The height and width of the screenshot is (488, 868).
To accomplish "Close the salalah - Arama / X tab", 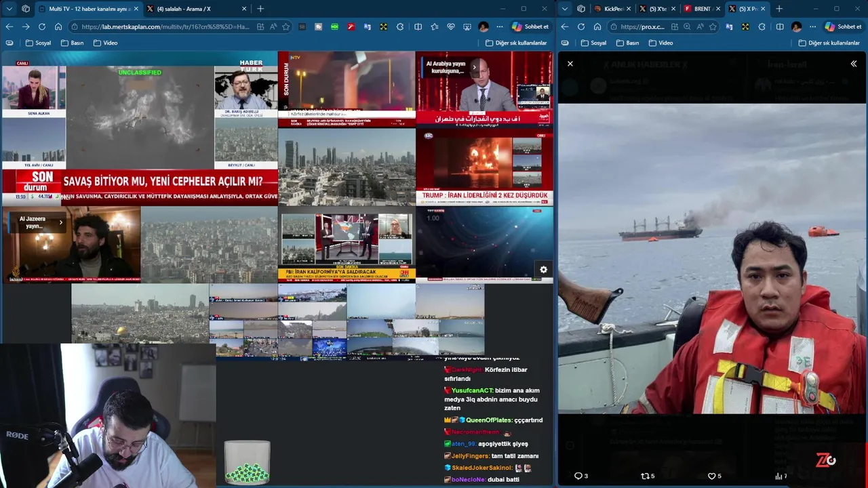I will click(243, 9).
